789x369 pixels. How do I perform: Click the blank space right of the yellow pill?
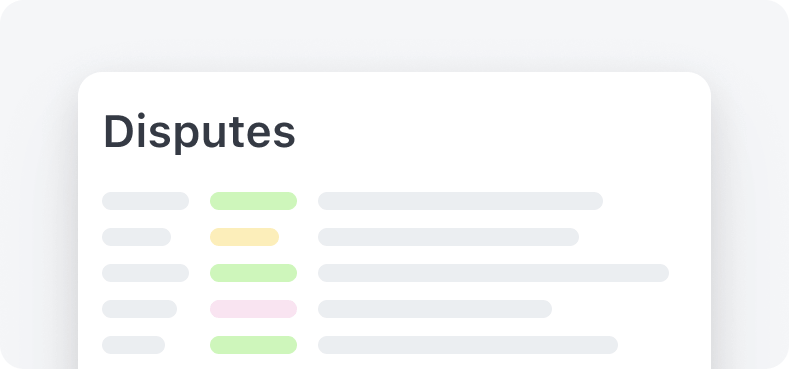click(298, 237)
